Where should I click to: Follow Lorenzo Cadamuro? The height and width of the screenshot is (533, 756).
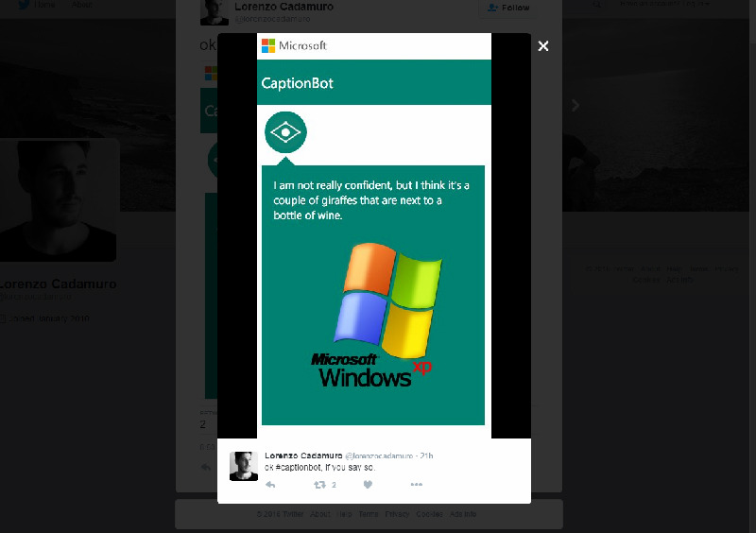point(508,8)
